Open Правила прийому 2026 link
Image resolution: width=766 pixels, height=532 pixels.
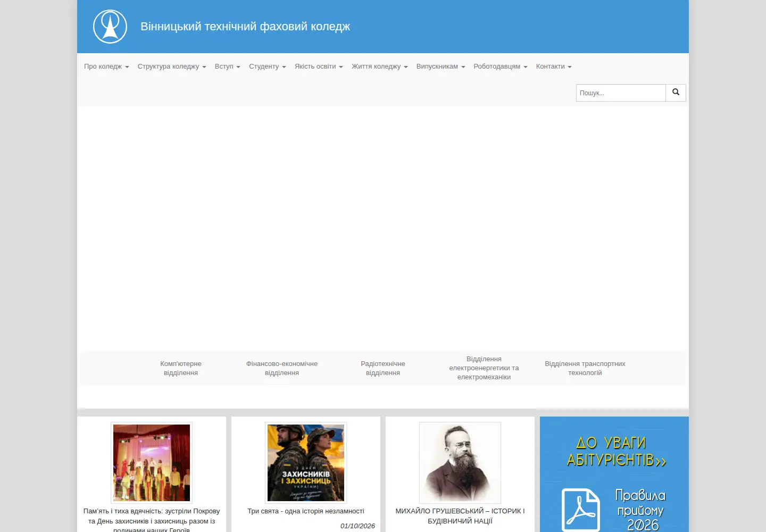click(640, 510)
